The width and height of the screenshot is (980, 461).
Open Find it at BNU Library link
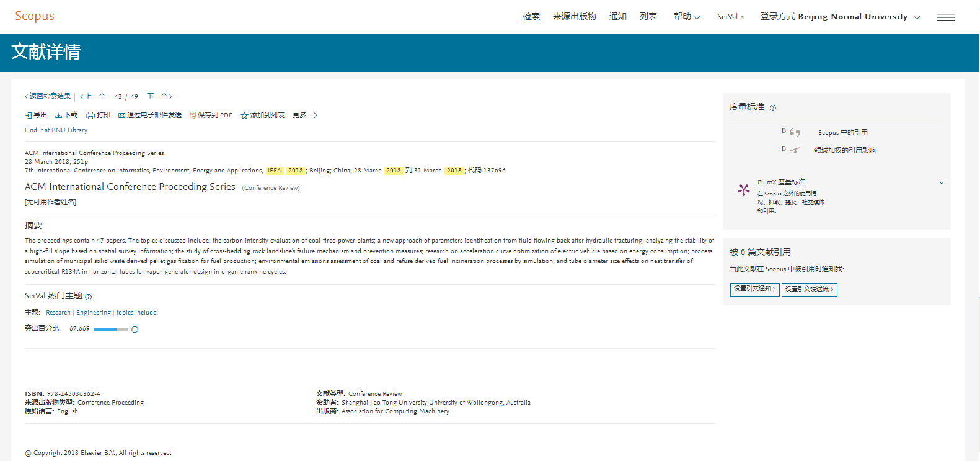(x=56, y=130)
